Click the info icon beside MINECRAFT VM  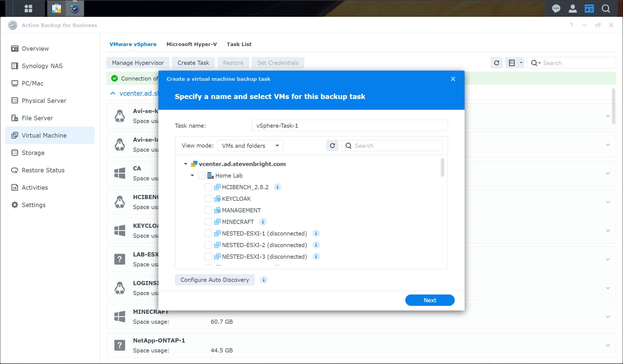(x=263, y=222)
